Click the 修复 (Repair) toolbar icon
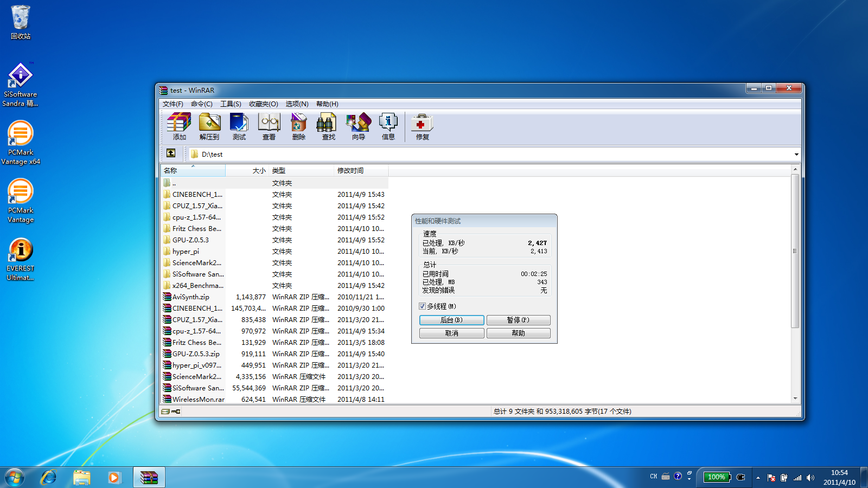This screenshot has height=488, width=868. pyautogui.click(x=422, y=126)
